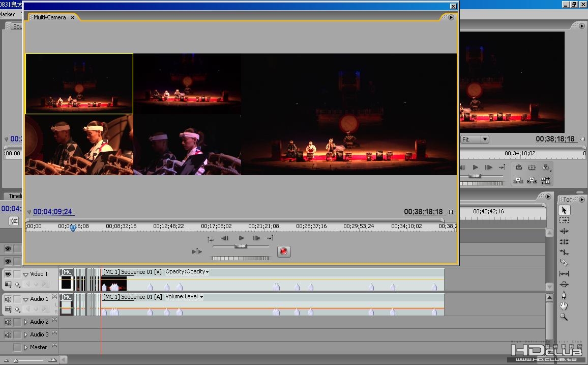Click the shuttle slider in Multi-Camera monitor
Viewport: 588px width, 365px height.
tap(241, 246)
